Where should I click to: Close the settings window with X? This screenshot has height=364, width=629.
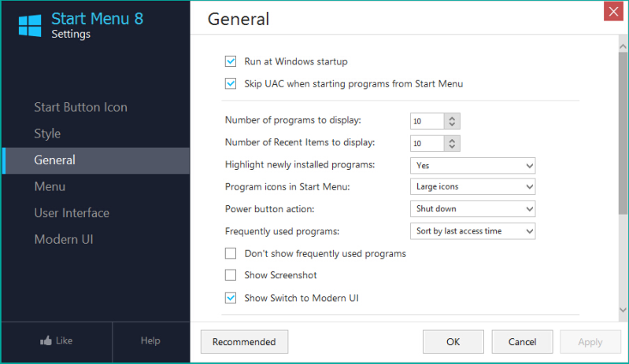614,11
